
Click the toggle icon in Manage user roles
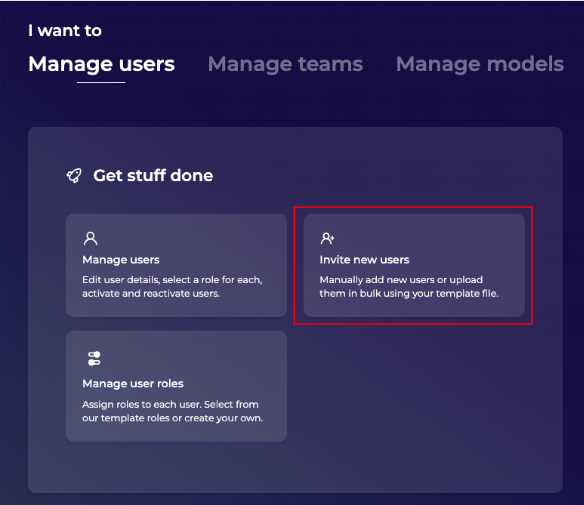pyautogui.click(x=94, y=358)
